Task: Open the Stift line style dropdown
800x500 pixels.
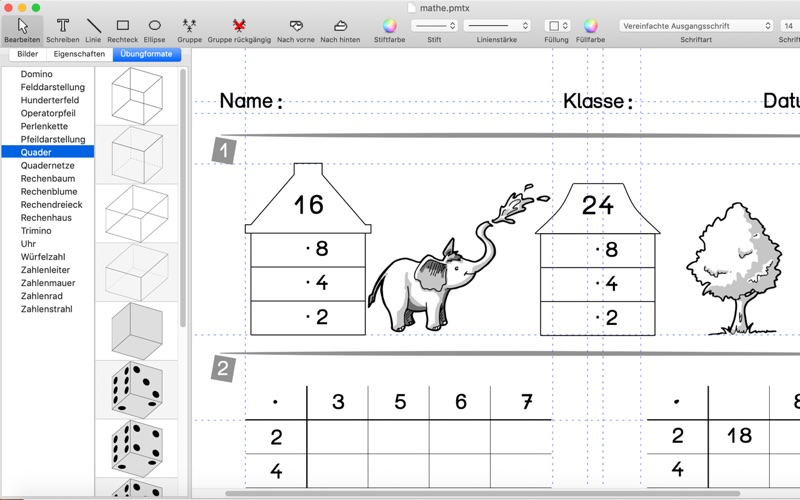Action: pyautogui.click(x=434, y=26)
